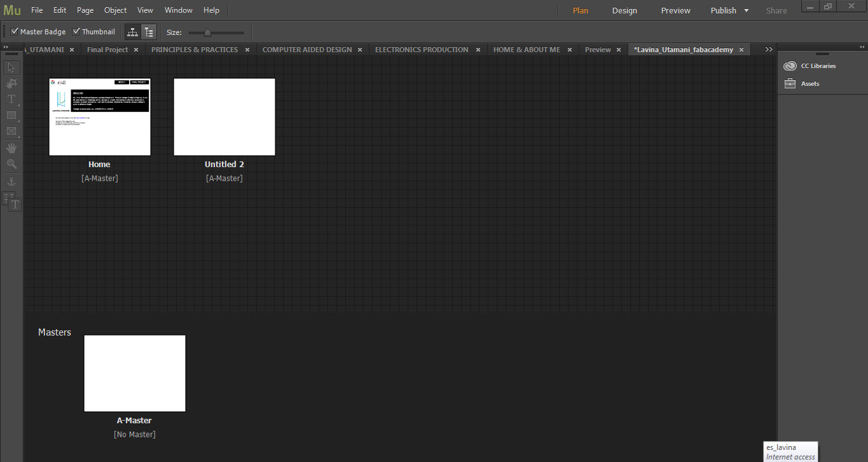This screenshot has width=868, height=462.
Task: Close the Lavina_Utamani_fabacademy tab
Action: [x=741, y=50]
